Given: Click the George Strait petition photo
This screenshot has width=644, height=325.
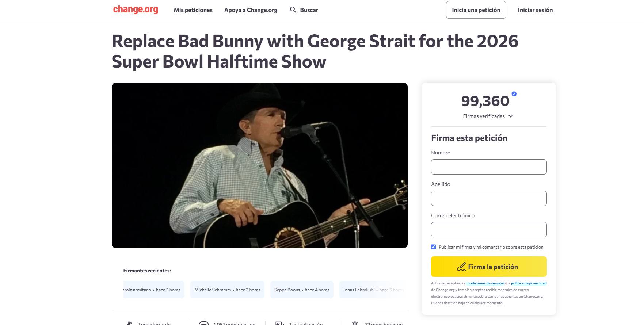Looking at the screenshot, I should [x=259, y=165].
